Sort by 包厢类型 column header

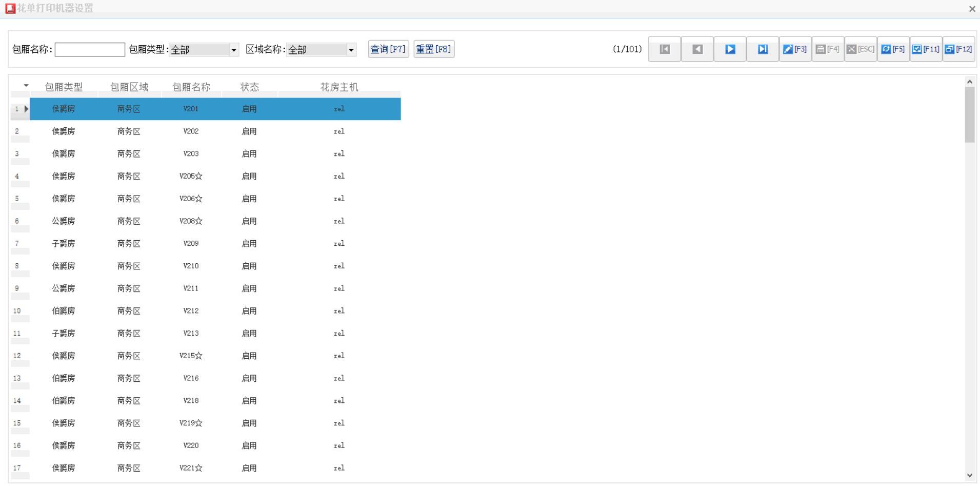pos(64,87)
